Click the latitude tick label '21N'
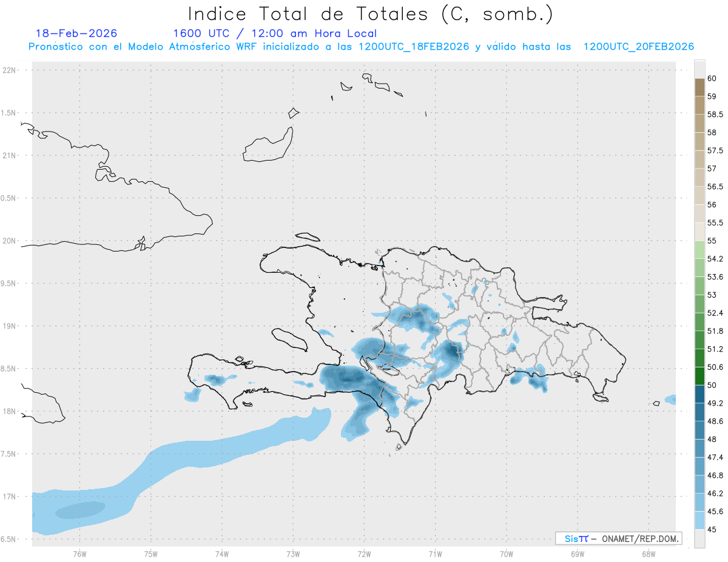 point(10,155)
